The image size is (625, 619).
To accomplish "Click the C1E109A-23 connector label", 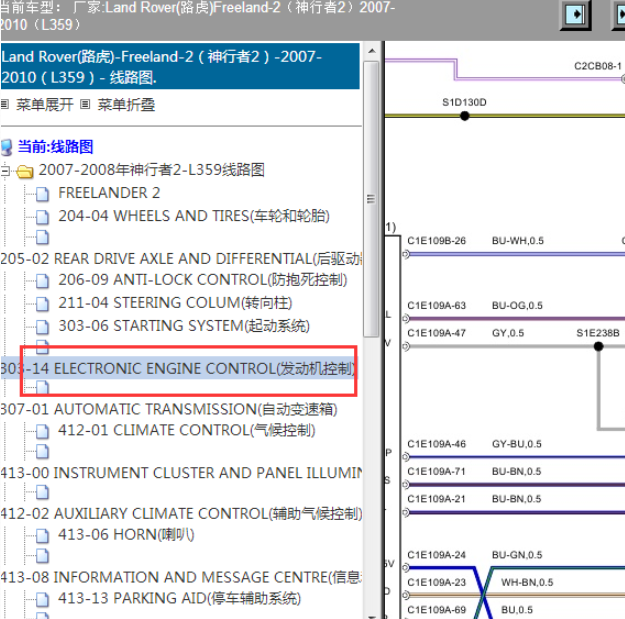I will [436, 582].
